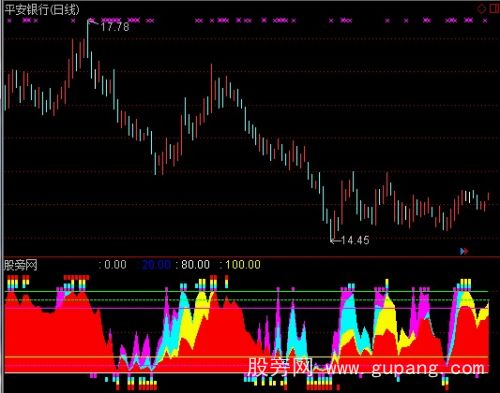
Task: Click the 17.78 high price label
Action: pyautogui.click(x=115, y=27)
